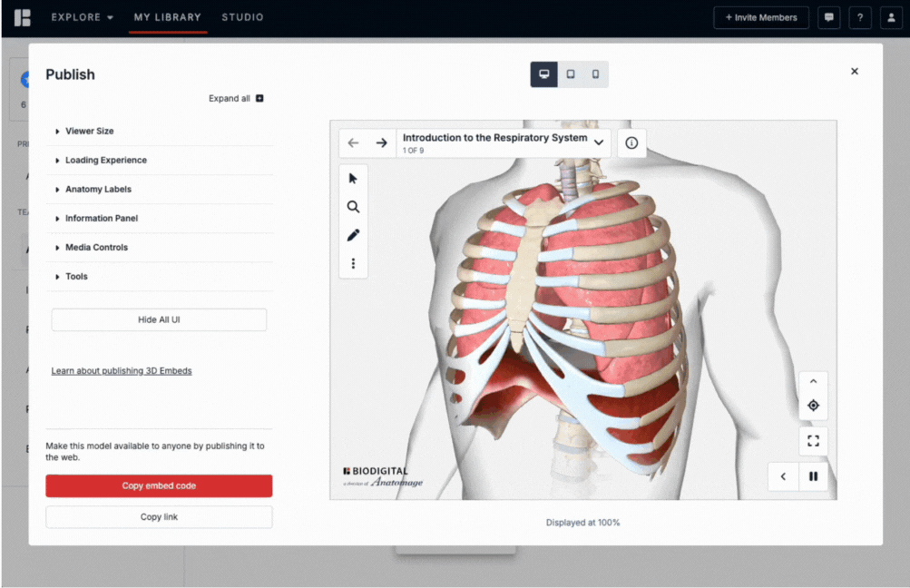
Task: Expand the Viewer Size section
Action: coord(160,132)
